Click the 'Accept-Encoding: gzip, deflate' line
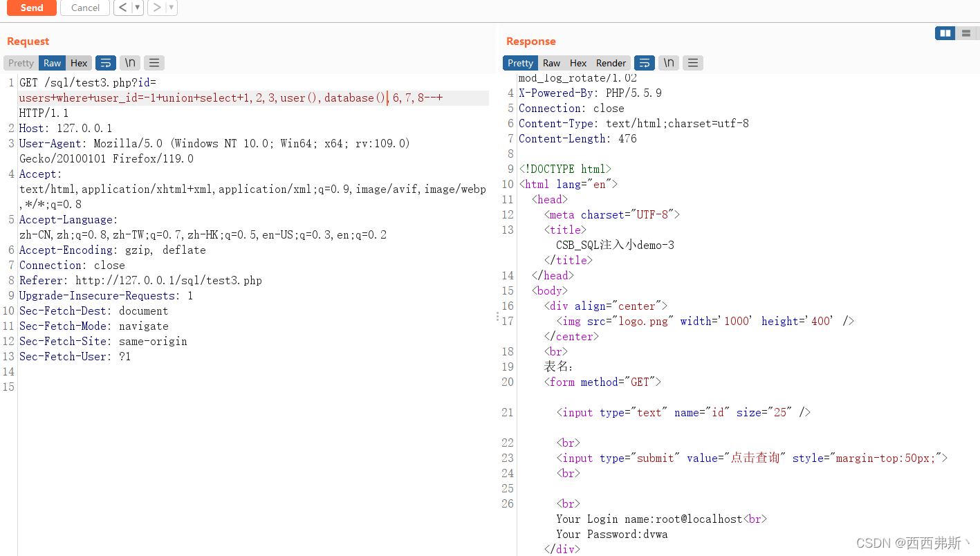The image size is (980, 556). [112, 250]
